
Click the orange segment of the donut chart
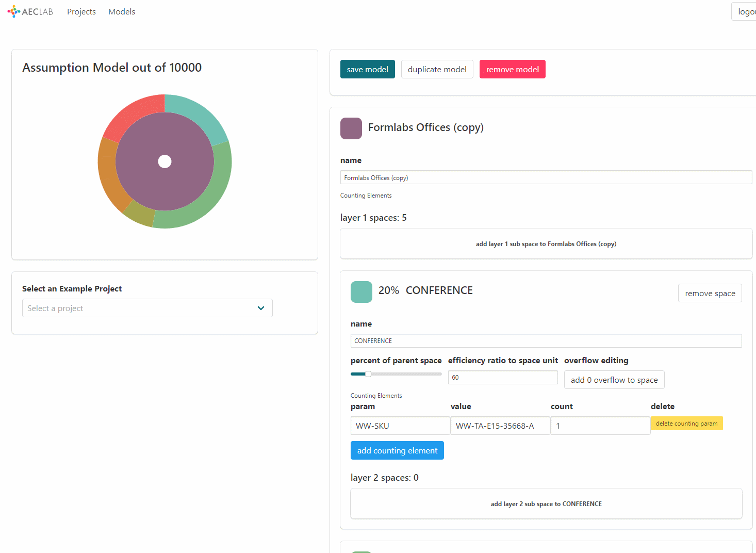(108, 175)
